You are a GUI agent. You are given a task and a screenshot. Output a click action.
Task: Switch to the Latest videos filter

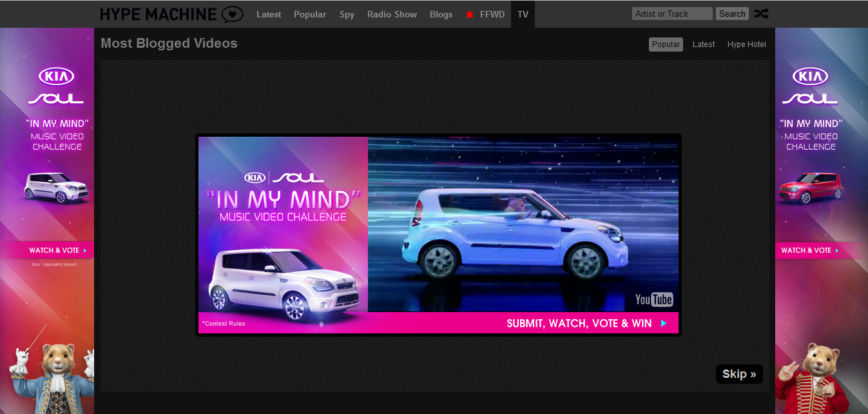tap(704, 44)
